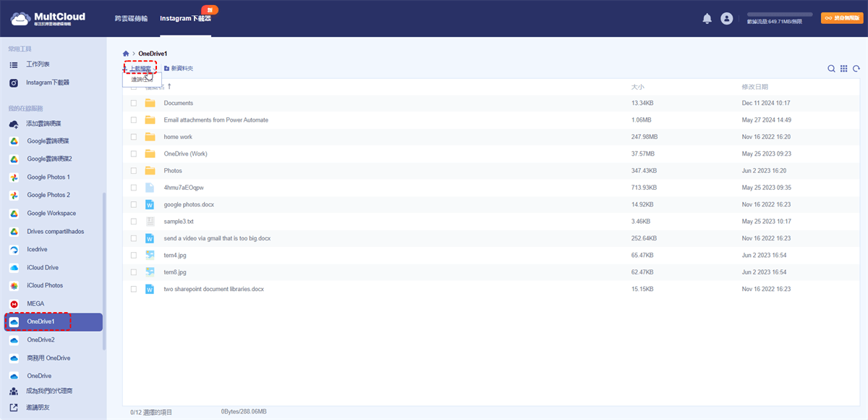Open the user account avatar
The width and height of the screenshot is (868, 420).
(x=727, y=19)
